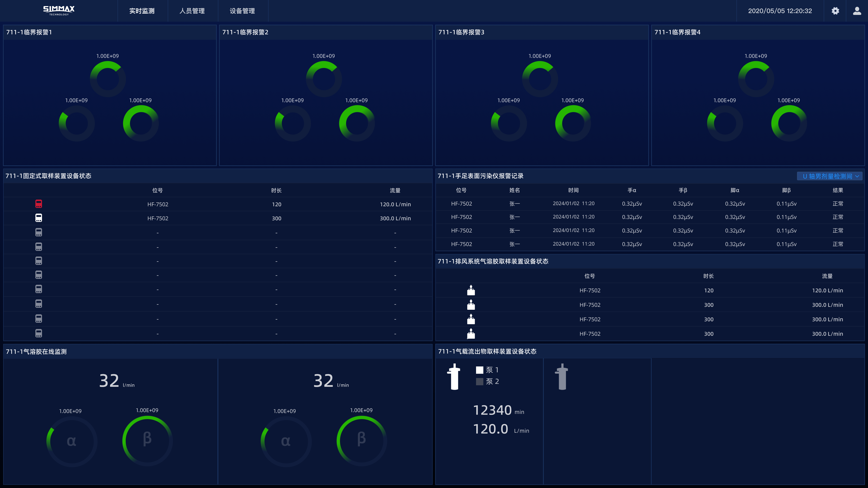The width and height of the screenshot is (868, 488).
Task: Click the user profile icon
Action: [857, 11]
